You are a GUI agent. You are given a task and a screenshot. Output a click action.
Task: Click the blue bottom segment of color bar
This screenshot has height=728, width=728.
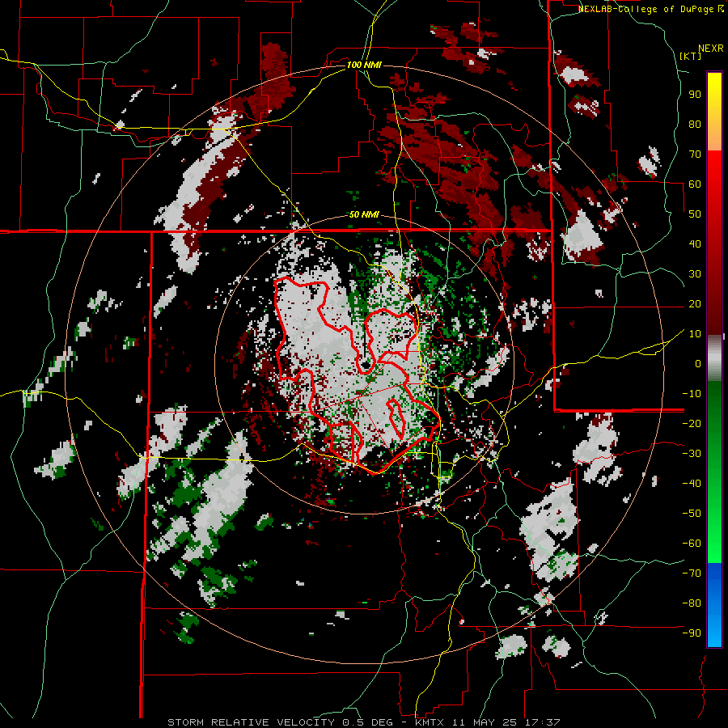[714, 605]
